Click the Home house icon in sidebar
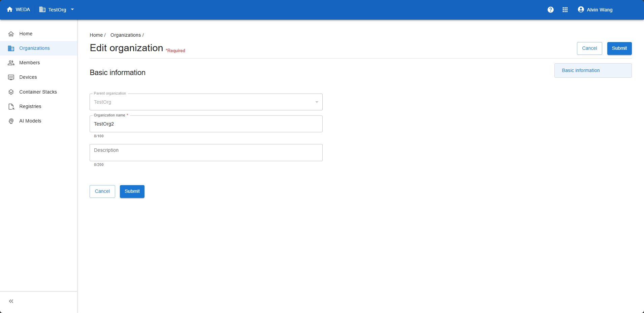 pyautogui.click(x=11, y=34)
